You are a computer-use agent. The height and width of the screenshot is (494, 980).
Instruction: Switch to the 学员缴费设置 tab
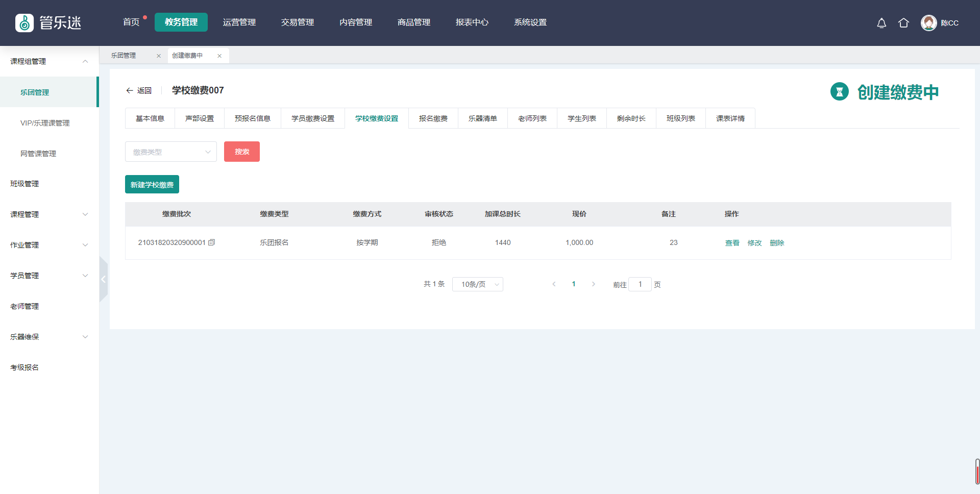point(313,118)
